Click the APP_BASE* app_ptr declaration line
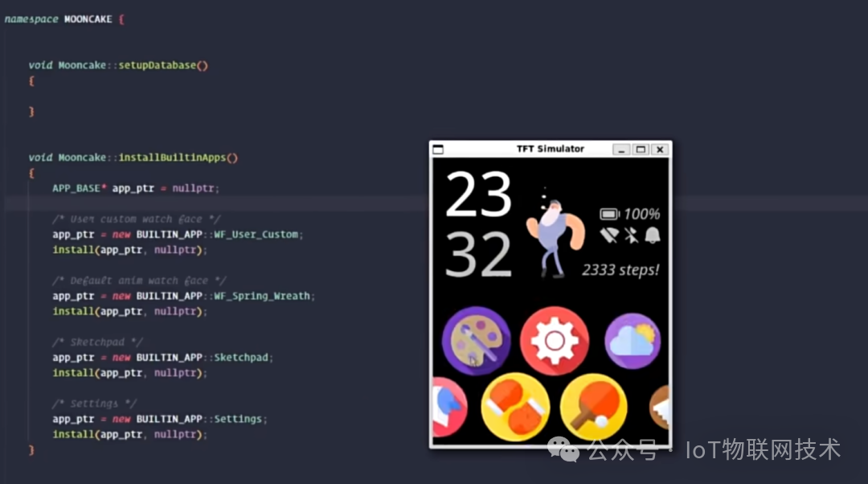 pyautogui.click(x=136, y=188)
